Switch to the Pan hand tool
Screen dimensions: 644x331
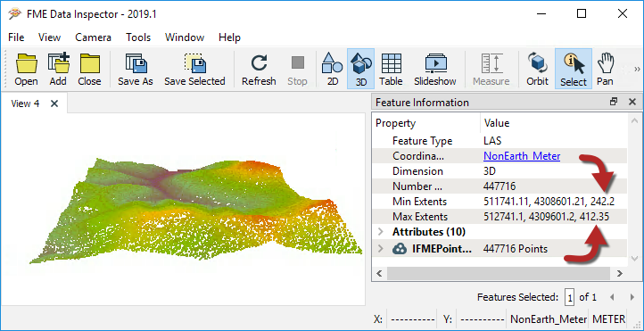point(605,69)
